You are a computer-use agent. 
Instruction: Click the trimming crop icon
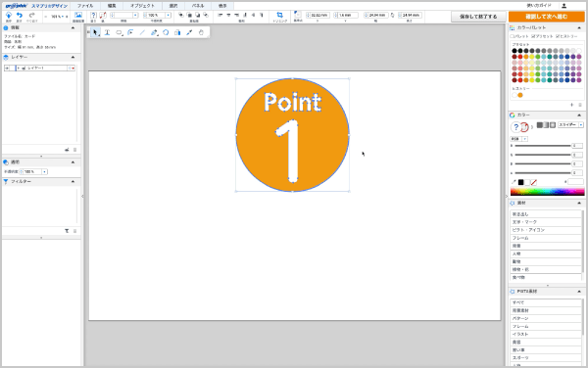(279, 15)
